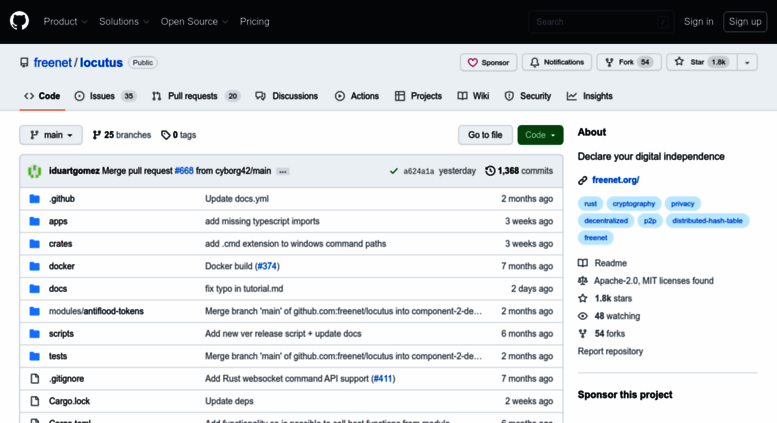Viewport: 777px width, 423px height.
Task: Open the .github folder
Action: pyautogui.click(x=62, y=199)
